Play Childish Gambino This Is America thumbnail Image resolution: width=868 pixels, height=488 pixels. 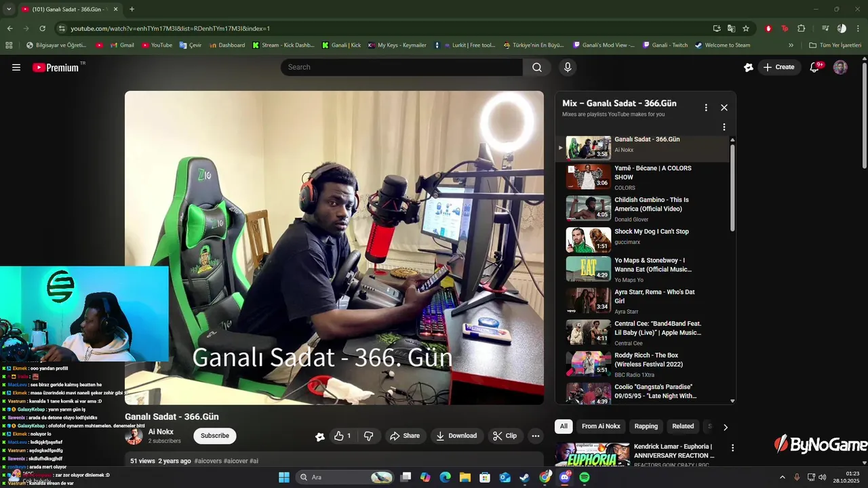coord(589,208)
